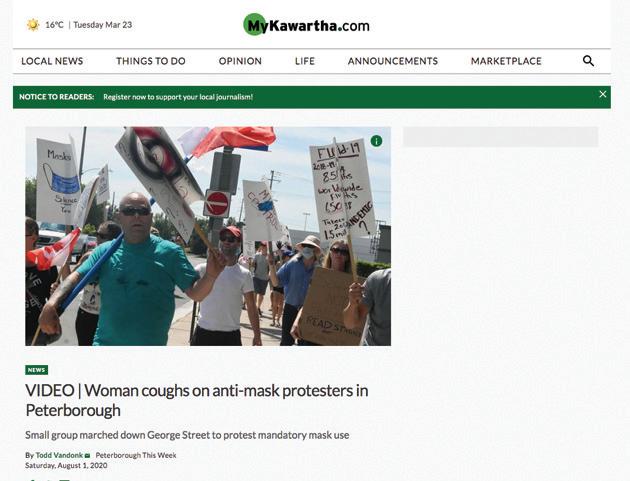The image size is (630, 481).
Task: Click the green NEWS category tag
Action: [x=37, y=370]
